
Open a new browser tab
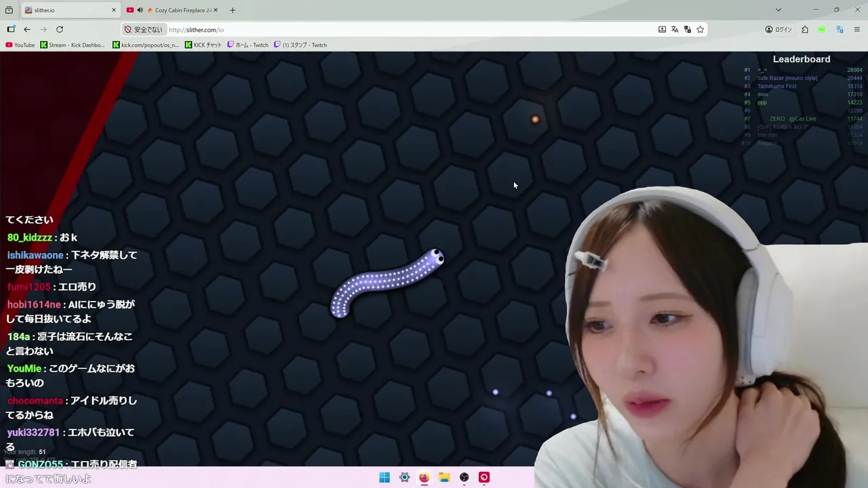point(233,10)
